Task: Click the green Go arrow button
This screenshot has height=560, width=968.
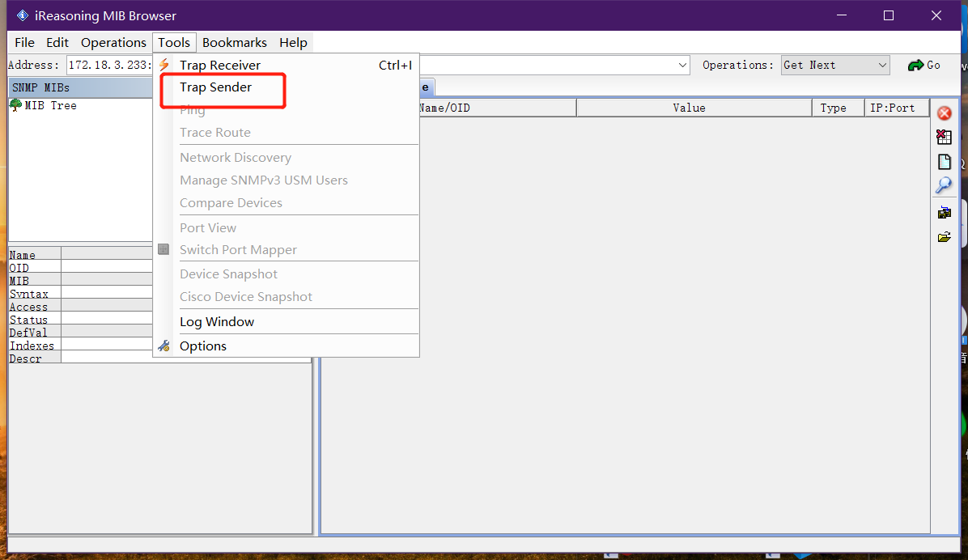Action: [x=923, y=65]
